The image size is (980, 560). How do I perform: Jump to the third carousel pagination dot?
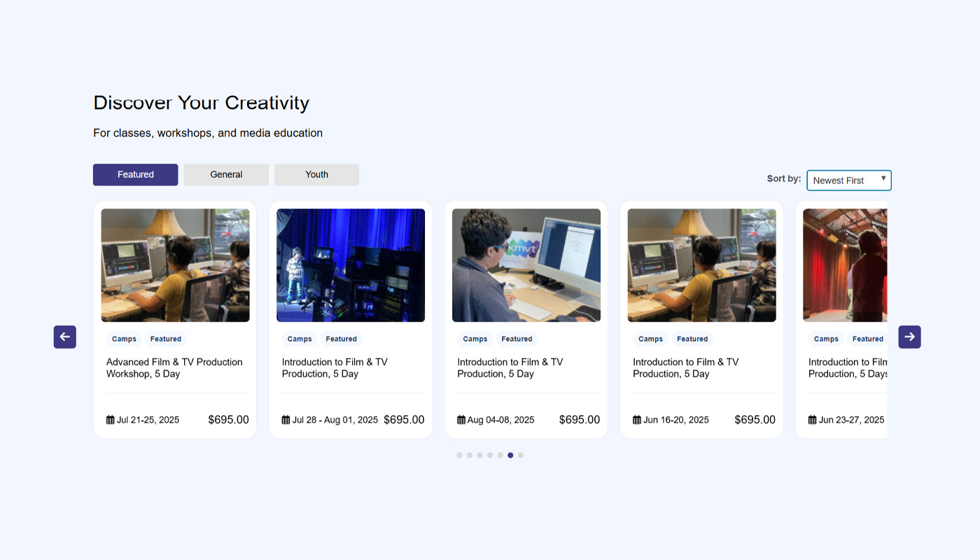(479, 455)
